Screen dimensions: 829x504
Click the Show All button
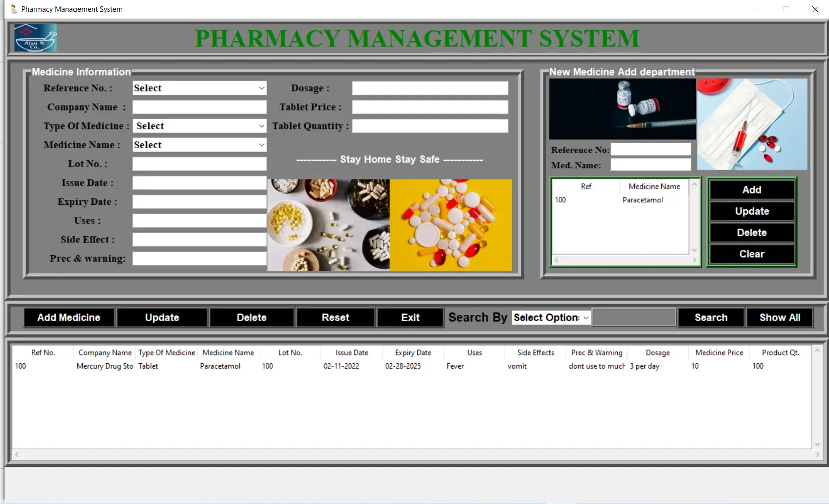tap(779, 317)
